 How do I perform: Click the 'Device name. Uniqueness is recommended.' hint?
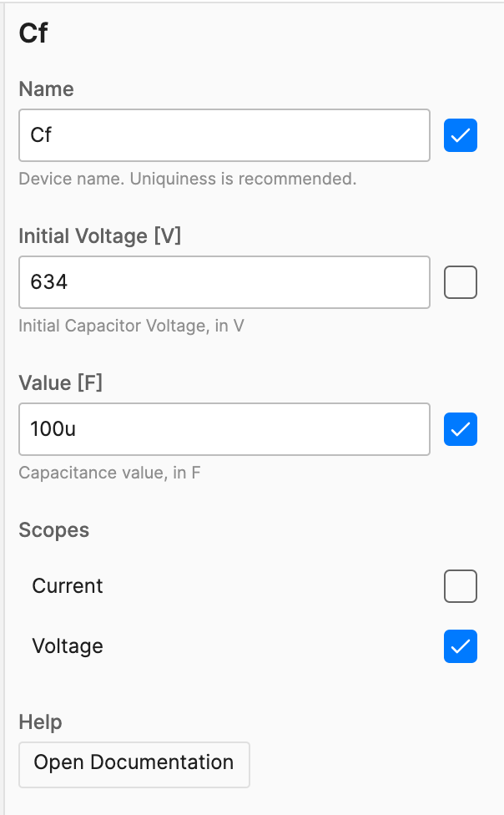point(187,179)
